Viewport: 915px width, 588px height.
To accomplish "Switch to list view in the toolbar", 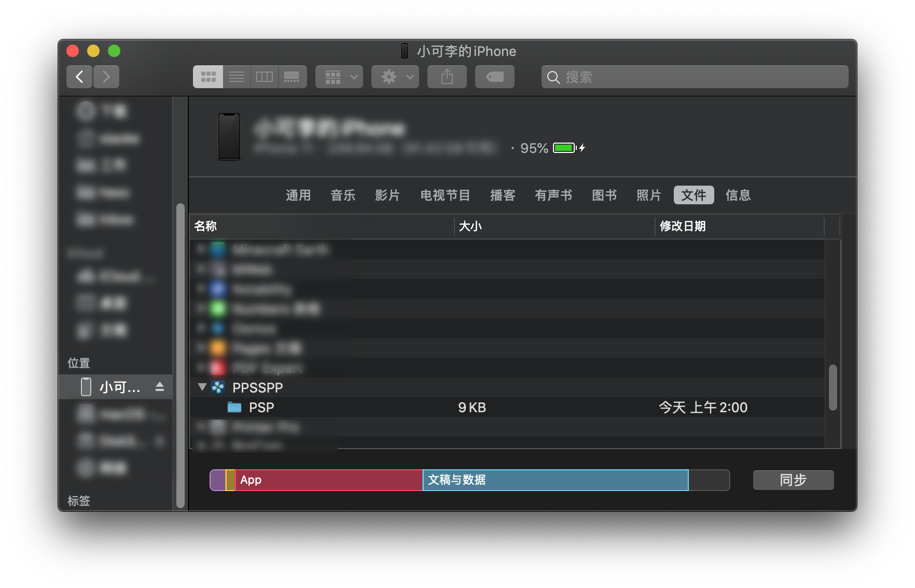I will pos(237,77).
